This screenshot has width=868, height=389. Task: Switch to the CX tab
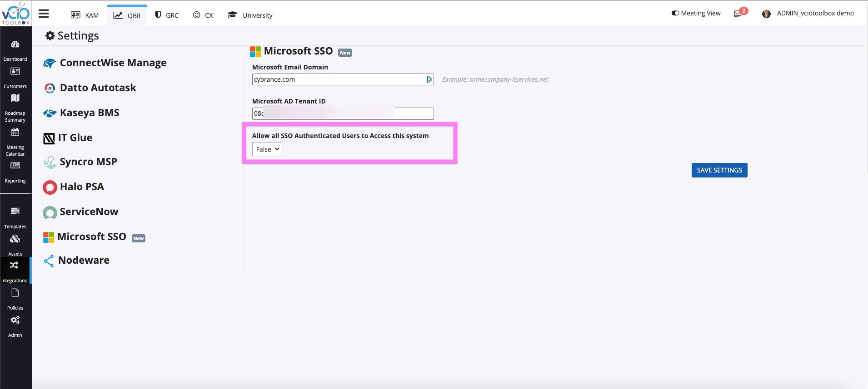click(x=203, y=15)
